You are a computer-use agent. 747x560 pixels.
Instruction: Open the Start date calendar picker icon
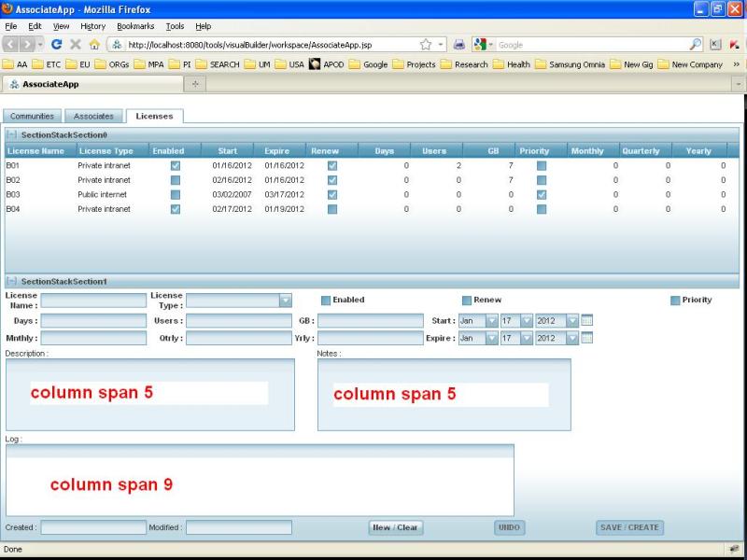click(587, 320)
